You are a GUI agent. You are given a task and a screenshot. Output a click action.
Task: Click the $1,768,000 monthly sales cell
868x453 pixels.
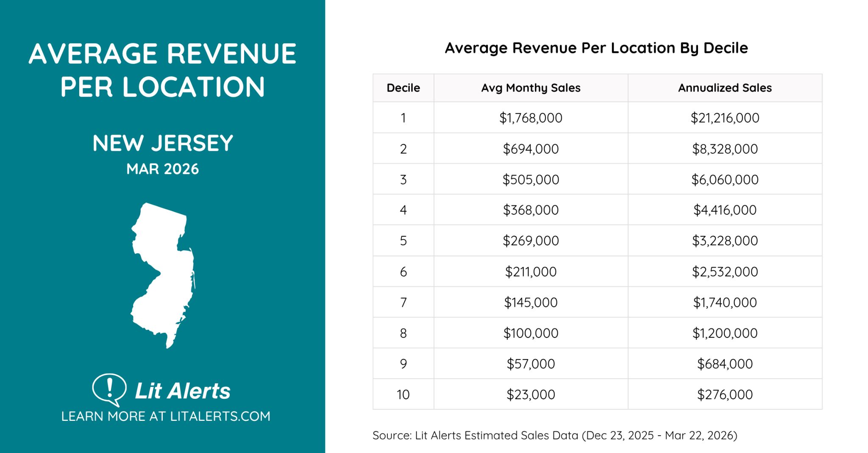coord(530,118)
